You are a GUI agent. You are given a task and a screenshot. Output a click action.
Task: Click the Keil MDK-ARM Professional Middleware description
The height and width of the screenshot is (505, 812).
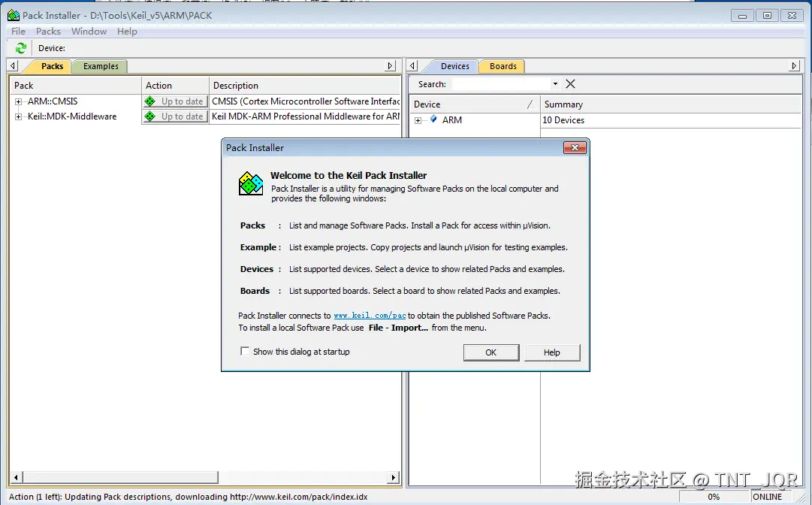[306, 116]
